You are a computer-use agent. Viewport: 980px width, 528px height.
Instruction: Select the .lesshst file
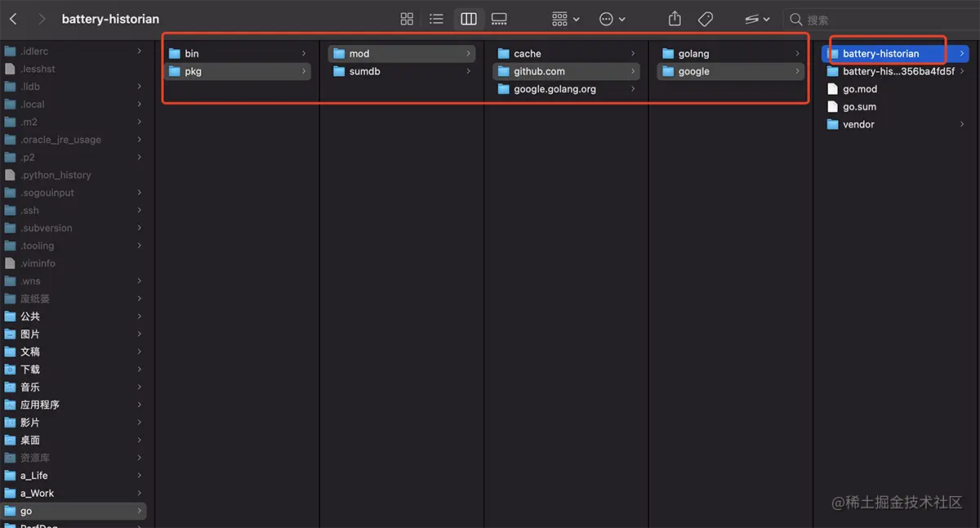pos(73,69)
